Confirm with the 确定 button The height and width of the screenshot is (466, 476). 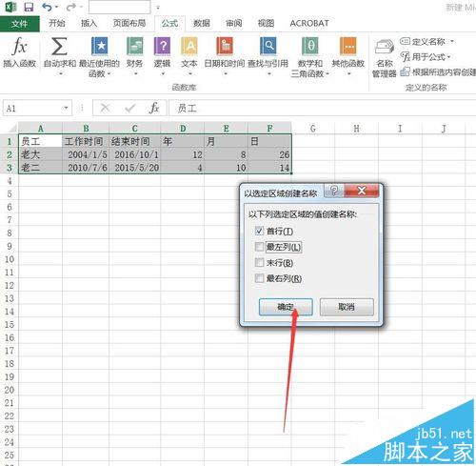286,307
